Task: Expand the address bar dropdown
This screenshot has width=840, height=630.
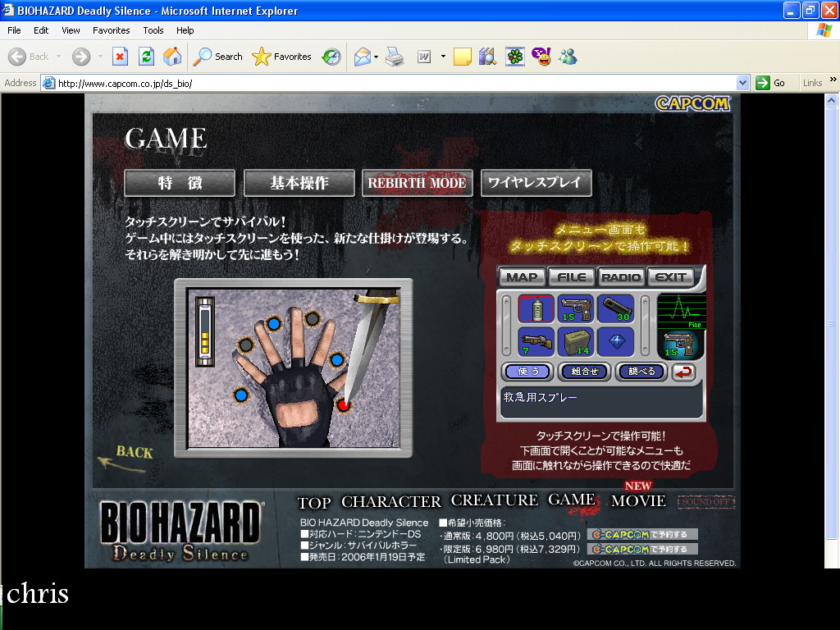Action: [x=742, y=83]
